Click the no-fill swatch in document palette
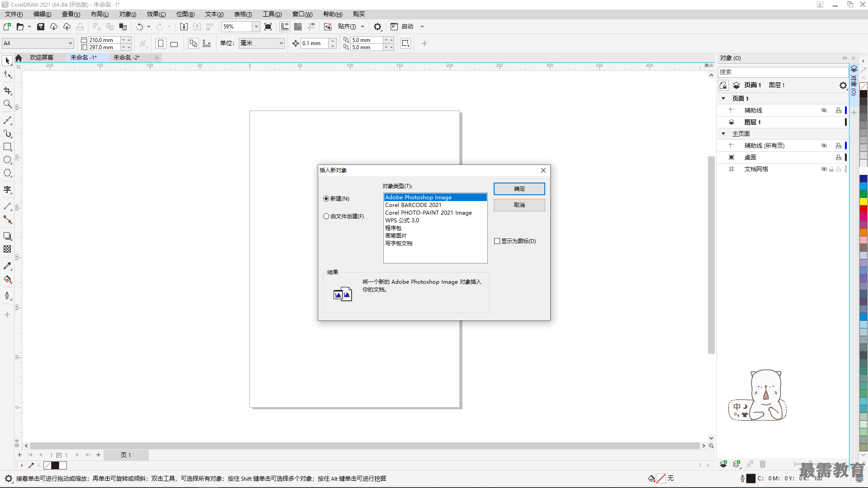 click(47, 465)
